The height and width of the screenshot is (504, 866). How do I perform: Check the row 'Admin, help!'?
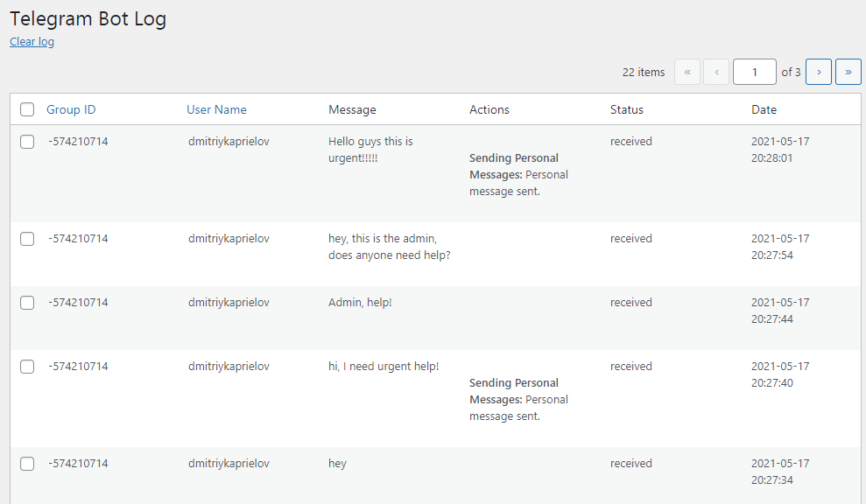pyautogui.click(x=27, y=303)
